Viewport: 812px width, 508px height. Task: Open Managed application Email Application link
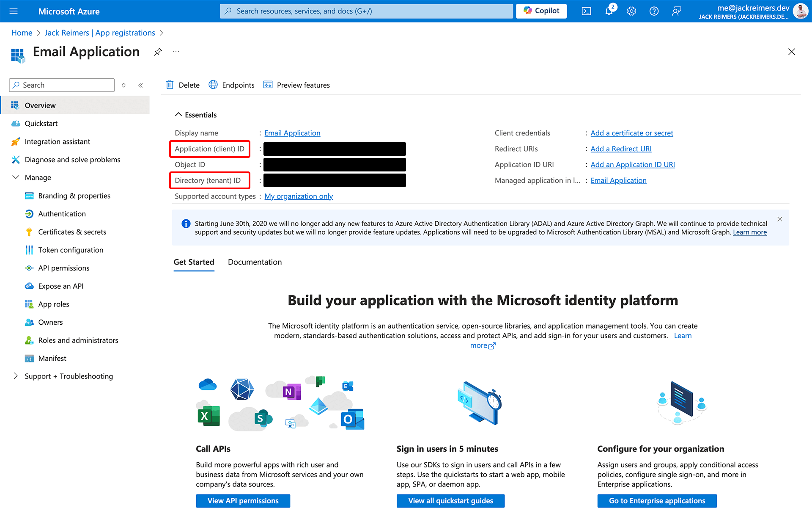[x=618, y=180]
